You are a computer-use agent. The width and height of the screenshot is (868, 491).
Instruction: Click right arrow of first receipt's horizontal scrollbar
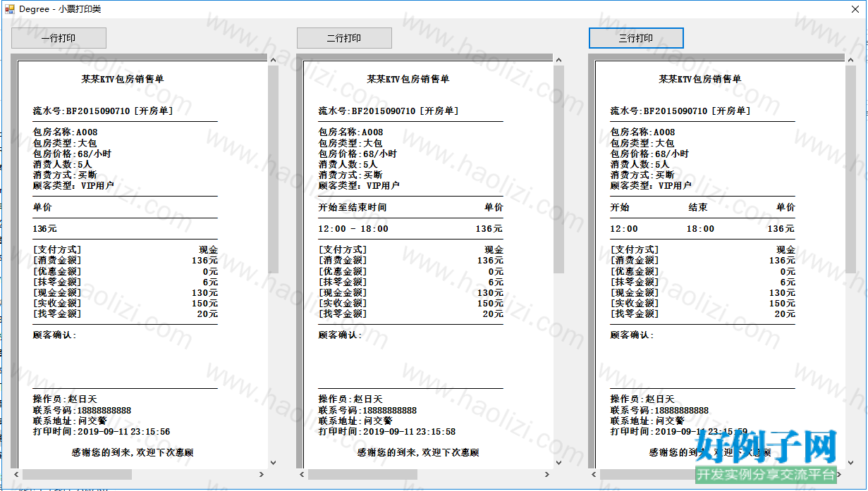pos(262,475)
